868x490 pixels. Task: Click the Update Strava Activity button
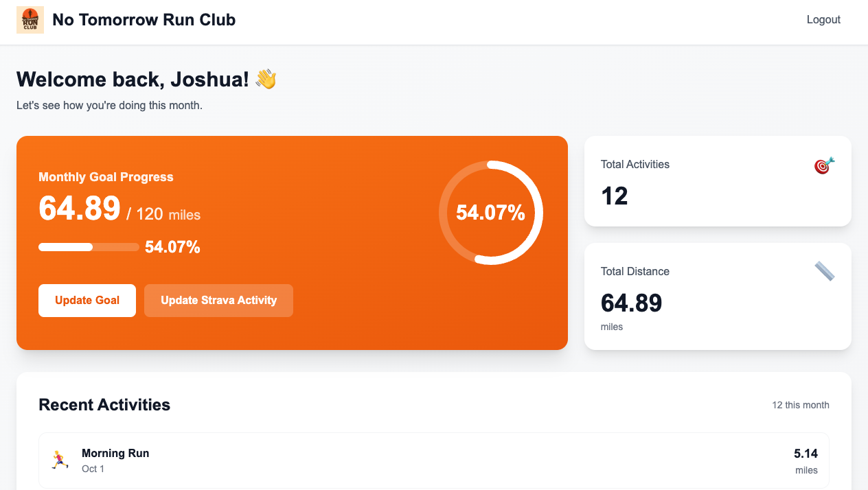(218, 300)
